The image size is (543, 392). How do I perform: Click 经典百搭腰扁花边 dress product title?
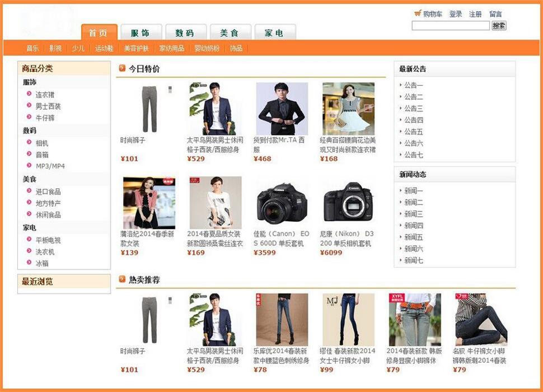click(348, 144)
